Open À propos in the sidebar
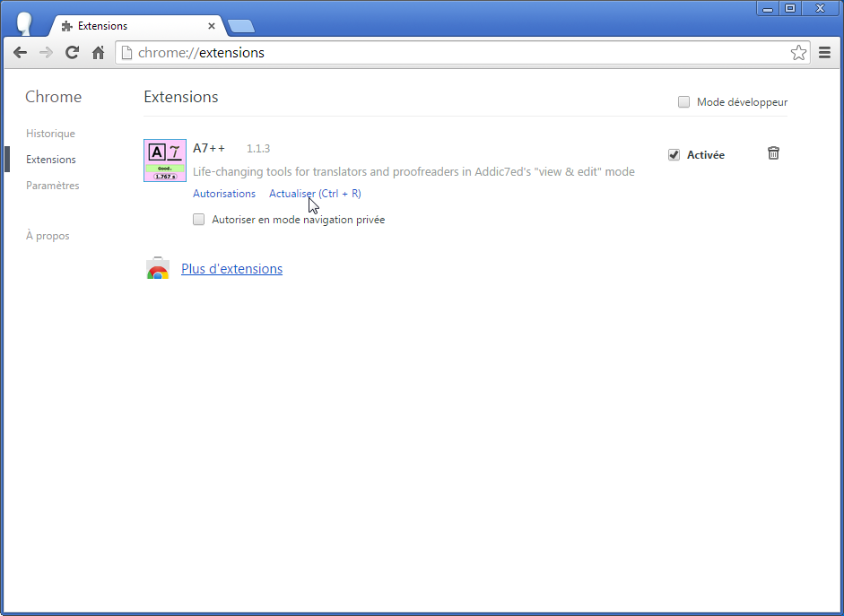Image resolution: width=844 pixels, height=616 pixels. pos(48,236)
